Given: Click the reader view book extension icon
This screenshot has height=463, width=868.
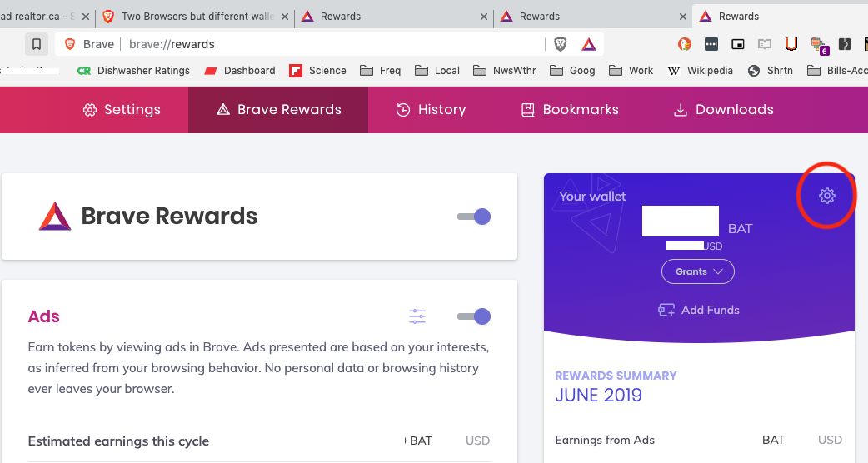Looking at the screenshot, I should (x=765, y=44).
